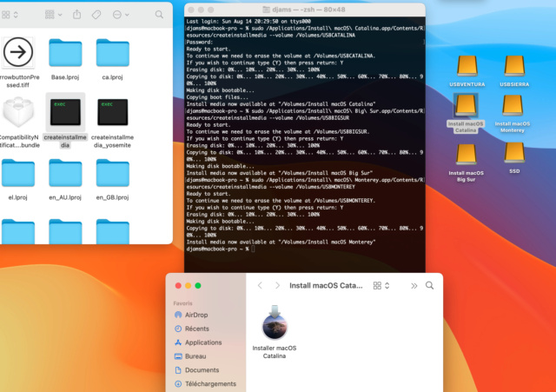Open the icon view switcher in top Finder
556x392 pixels.
[10, 15]
